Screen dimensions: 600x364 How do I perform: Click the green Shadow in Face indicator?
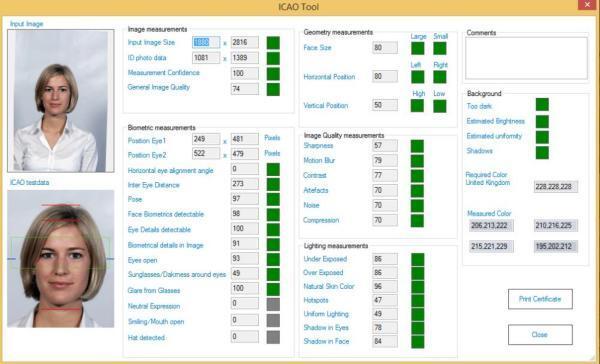point(417,342)
